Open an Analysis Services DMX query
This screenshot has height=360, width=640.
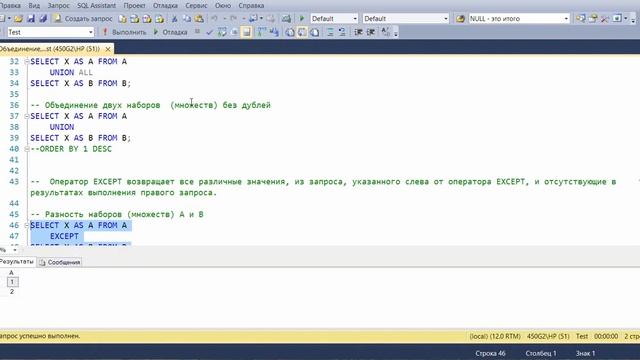(x=147, y=19)
